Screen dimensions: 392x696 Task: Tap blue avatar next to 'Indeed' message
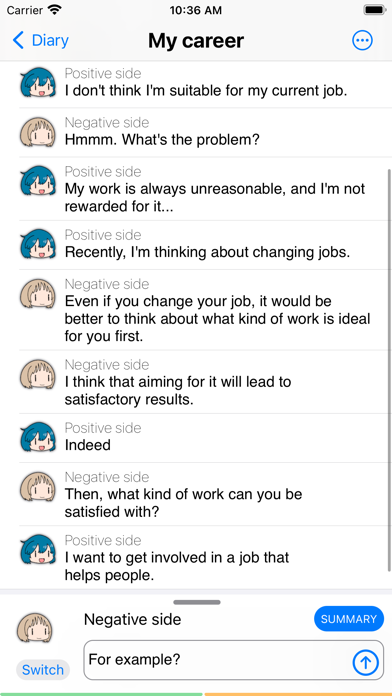(x=38, y=437)
